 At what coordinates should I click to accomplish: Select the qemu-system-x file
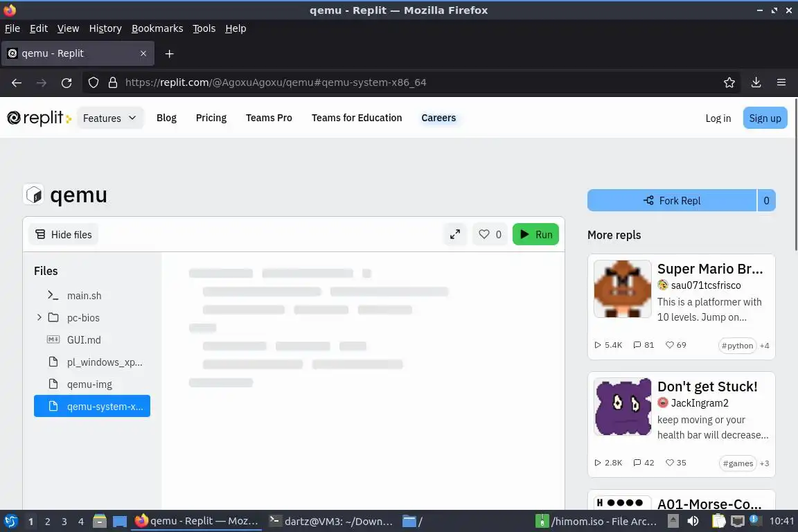[x=92, y=406]
